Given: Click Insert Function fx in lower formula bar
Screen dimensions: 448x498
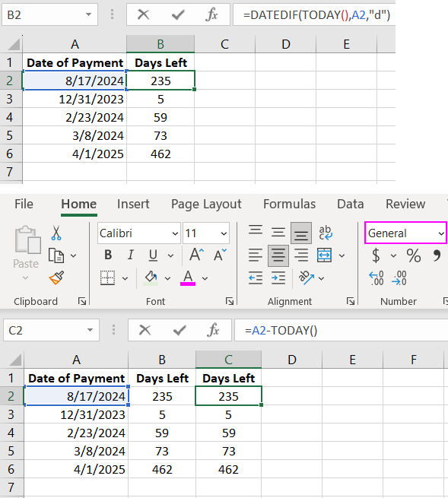Looking at the screenshot, I should coord(213,330).
